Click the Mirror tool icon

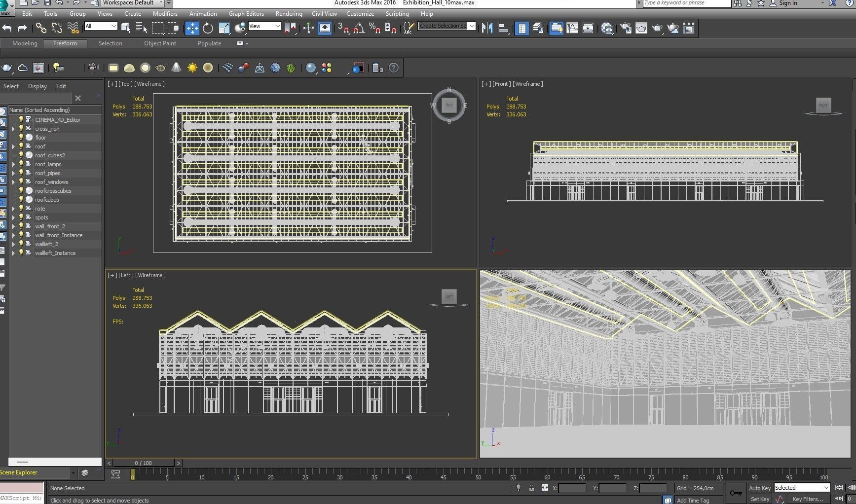pos(487,28)
